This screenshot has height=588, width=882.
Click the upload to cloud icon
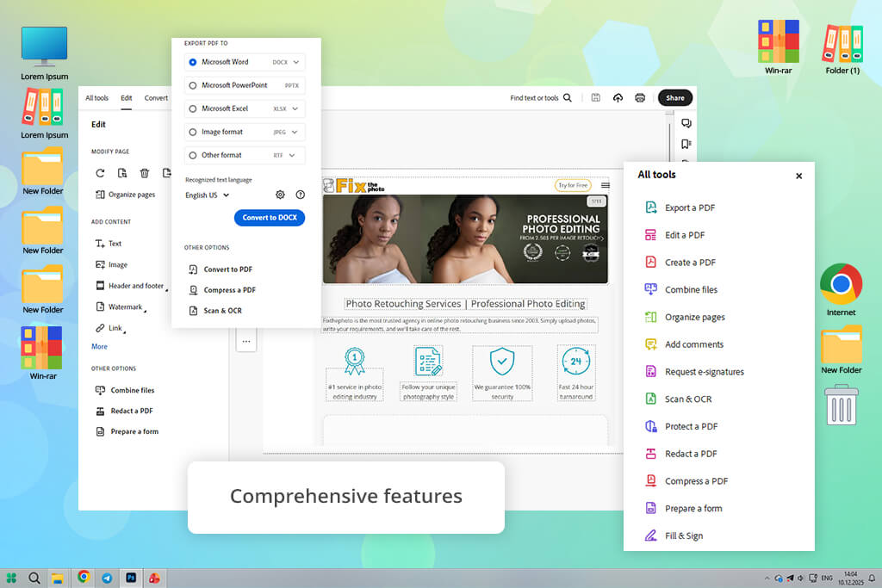pos(618,98)
